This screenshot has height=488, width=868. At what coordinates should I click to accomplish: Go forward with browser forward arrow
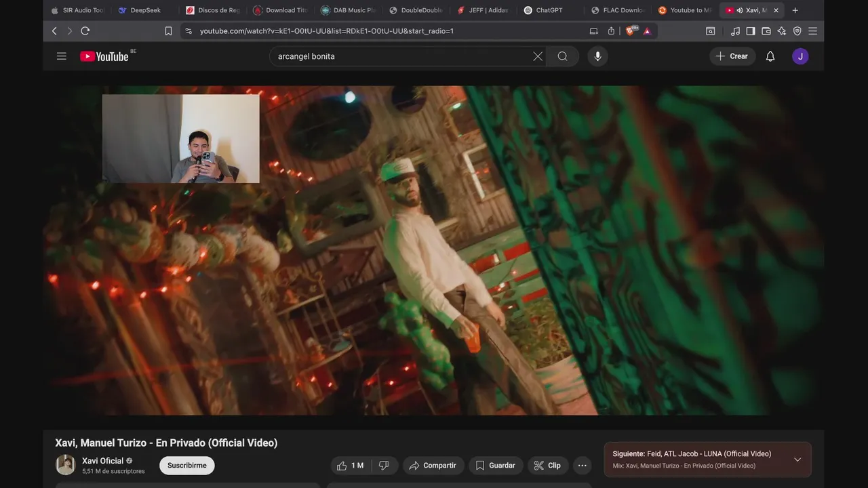tap(69, 31)
